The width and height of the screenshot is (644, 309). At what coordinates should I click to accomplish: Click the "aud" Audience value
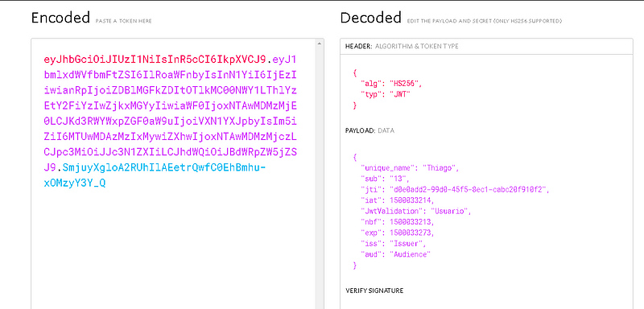[410, 254]
